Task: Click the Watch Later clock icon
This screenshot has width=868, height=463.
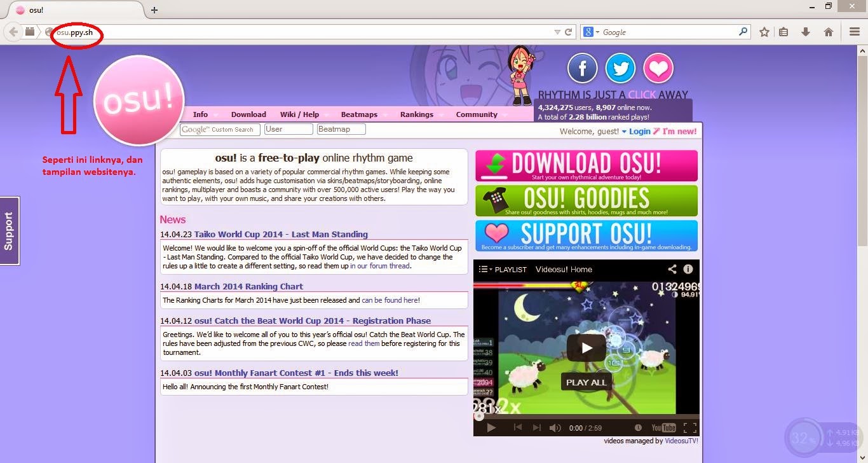Action: click(x=638, y=427)
